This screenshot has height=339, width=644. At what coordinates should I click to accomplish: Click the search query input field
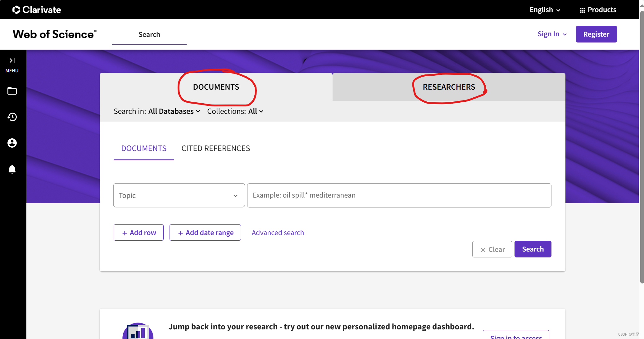click(399, 195)
